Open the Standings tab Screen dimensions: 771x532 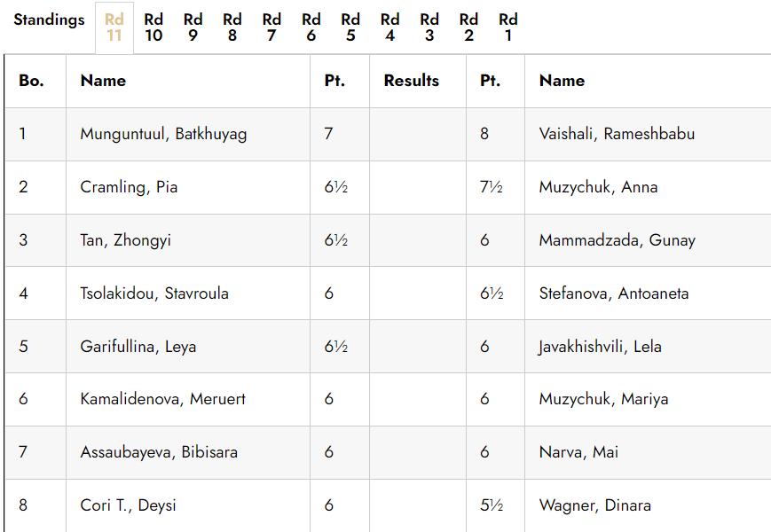pos(49,20)
